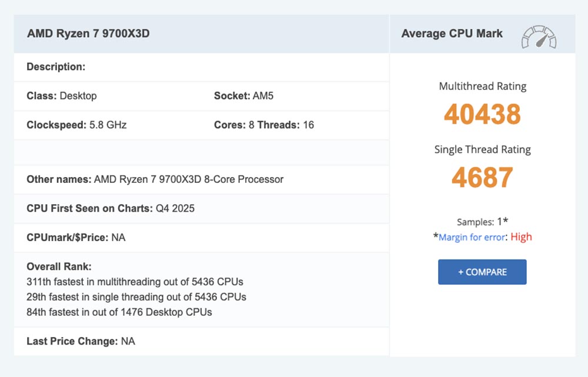The height and width of the screenshot is (377, 588).
Task: Click the Average CPU Mark heading
Action: tap(452, 34)
